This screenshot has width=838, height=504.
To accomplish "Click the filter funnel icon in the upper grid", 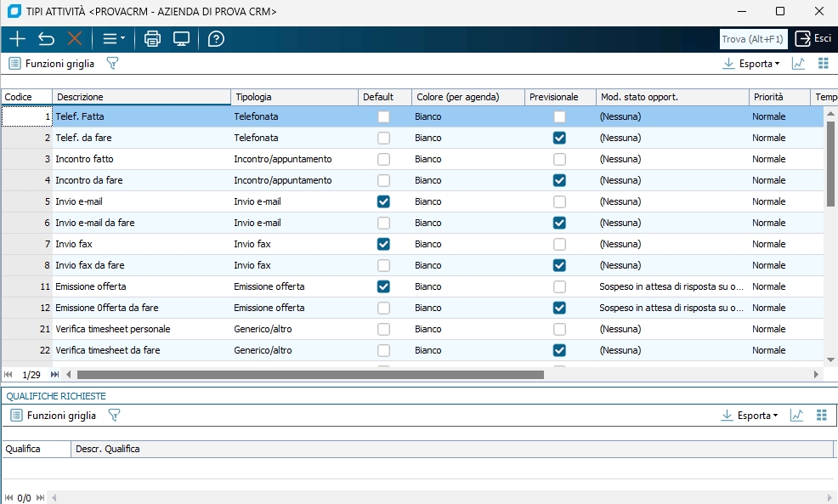I will coord(112,64).
